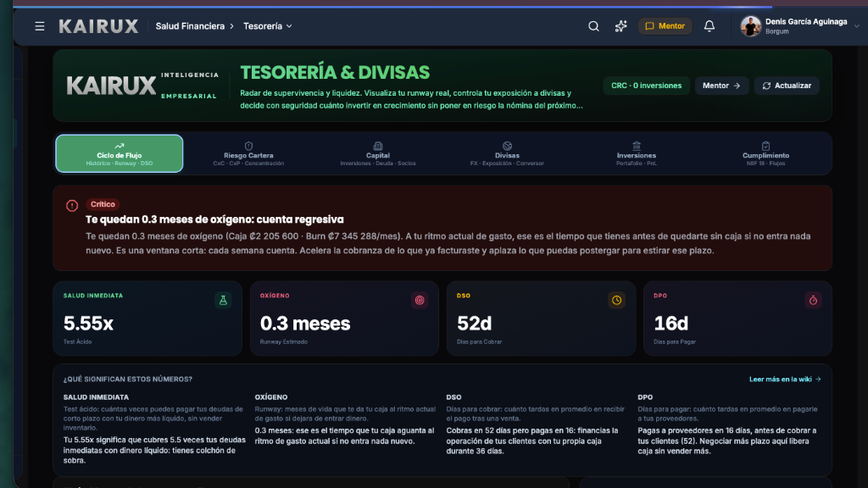Click the sparkles AI assistant icon

[620, 26]
